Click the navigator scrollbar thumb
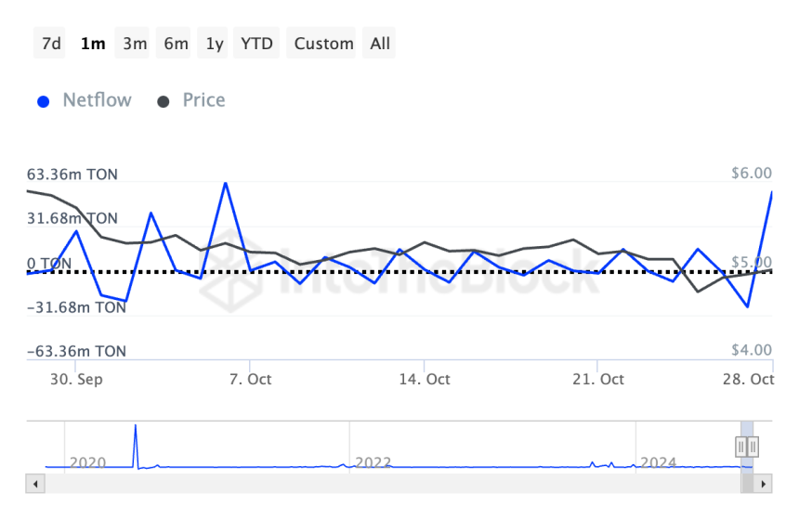Viewport: 799px width, 532px height. point(748,485)
